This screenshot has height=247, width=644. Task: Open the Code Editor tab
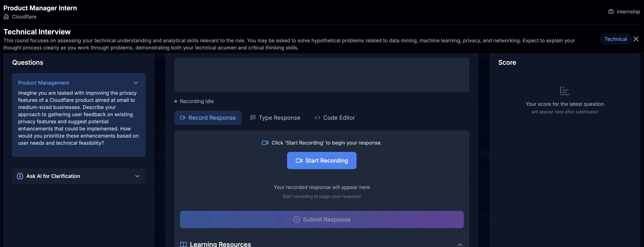pos(335,118)
